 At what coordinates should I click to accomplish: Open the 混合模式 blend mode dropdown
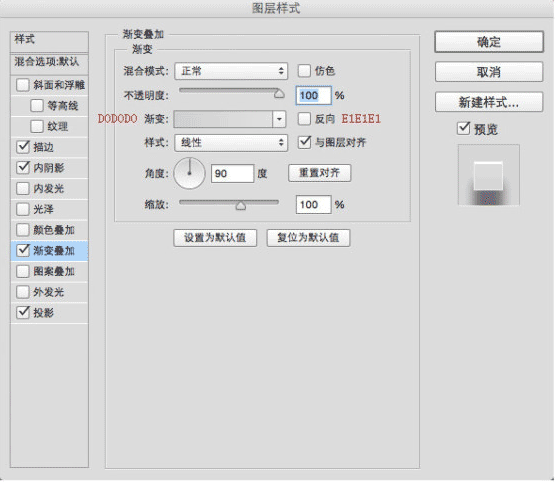point(231,71)
